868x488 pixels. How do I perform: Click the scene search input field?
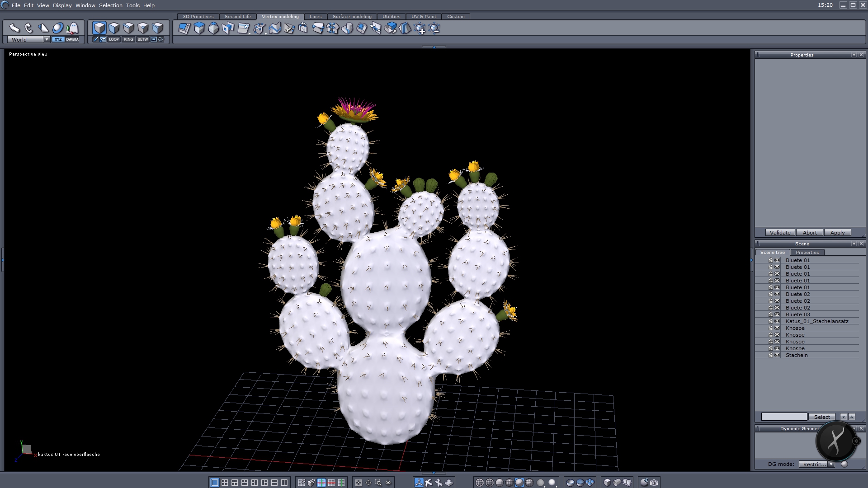(x=783, y=417)
